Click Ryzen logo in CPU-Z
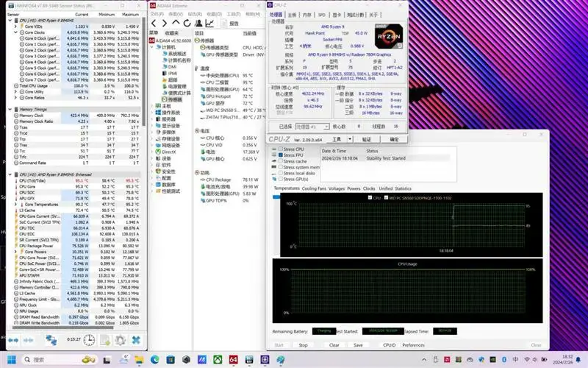Image resolution: width=588 pixels, height=368 pixels. [x=389, y=36]
